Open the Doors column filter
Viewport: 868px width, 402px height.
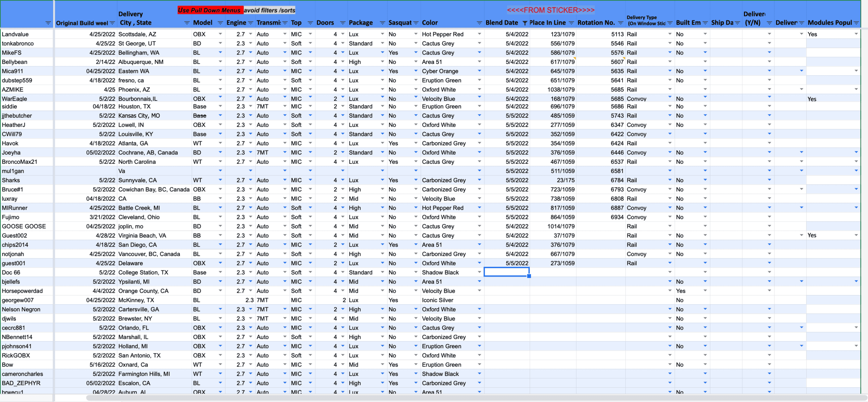[x=342, y=23]
